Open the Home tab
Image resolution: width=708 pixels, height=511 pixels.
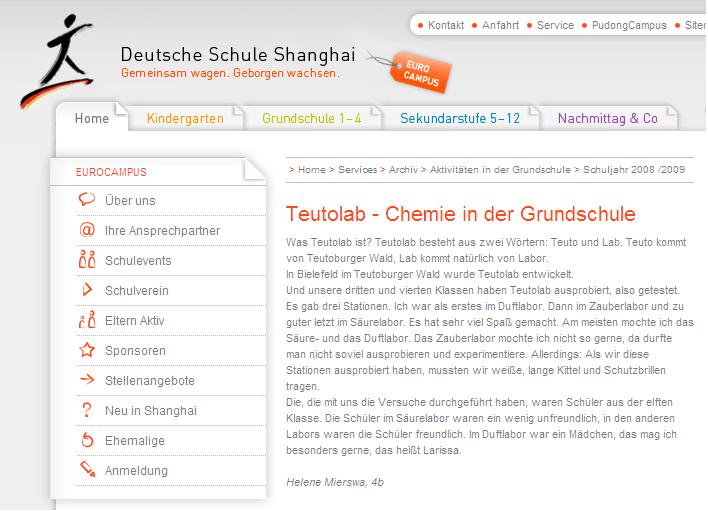click(x=92, y=118)
